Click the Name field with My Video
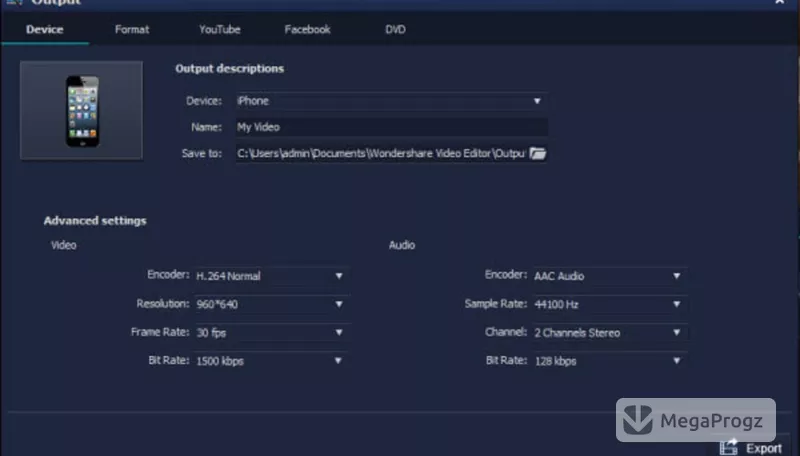The height and width of the screenshot is (456, 800). [x=391, y=127]
